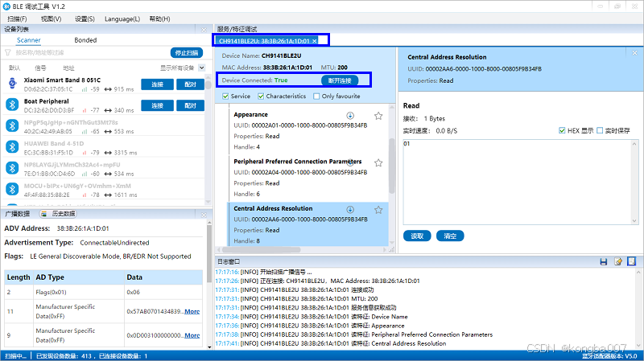Toggle the Characteristics checkbox
Viewport: 644px width, 361px height.
click(x=261, y=96)
